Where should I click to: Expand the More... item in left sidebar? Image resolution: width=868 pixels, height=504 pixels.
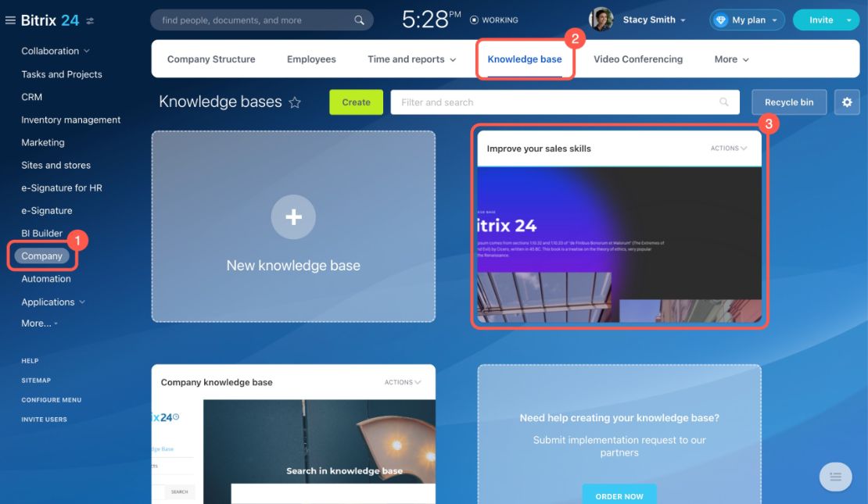coord(39,323)
